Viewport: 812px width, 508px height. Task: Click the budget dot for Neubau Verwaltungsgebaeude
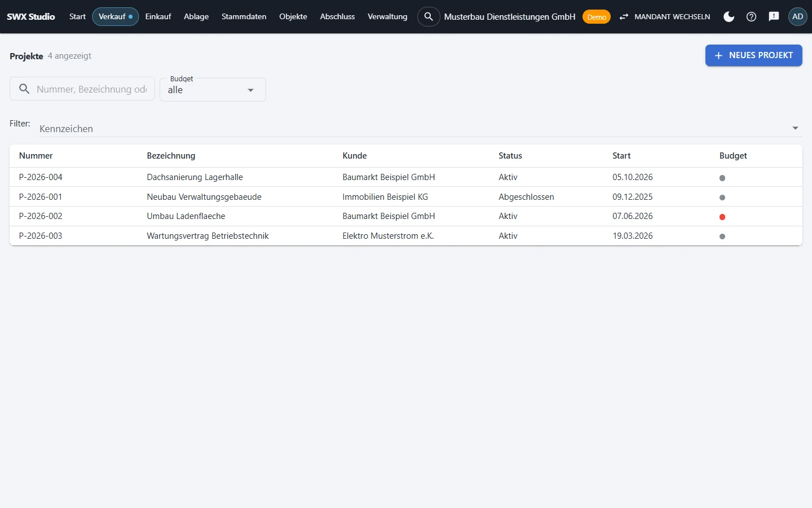(722, 198)
